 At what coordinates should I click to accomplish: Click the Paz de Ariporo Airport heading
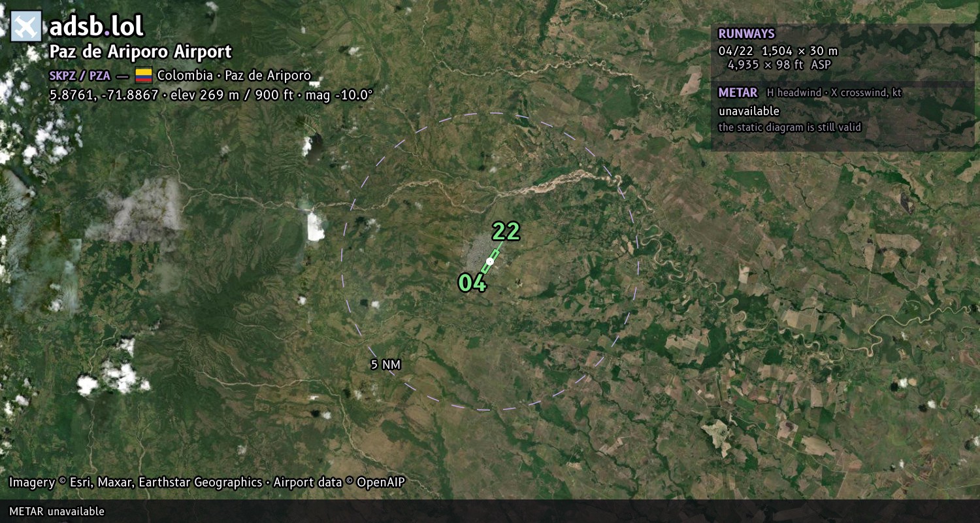coord(140,52)
